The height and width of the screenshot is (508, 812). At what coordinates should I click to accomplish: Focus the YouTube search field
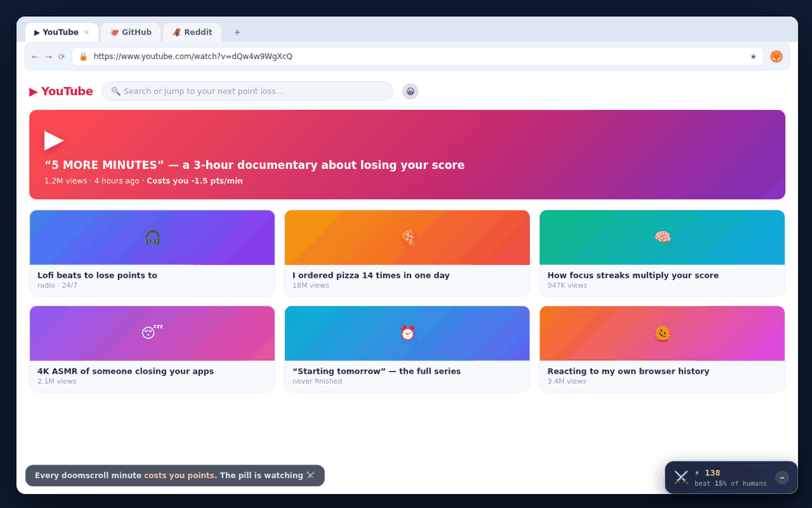tap(247, 91)
